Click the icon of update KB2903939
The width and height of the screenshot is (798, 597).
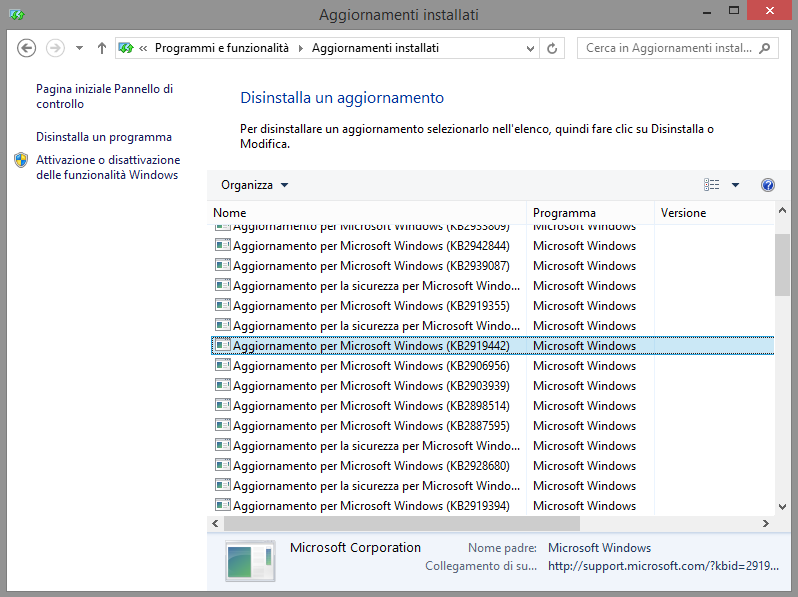click(222, 385)
